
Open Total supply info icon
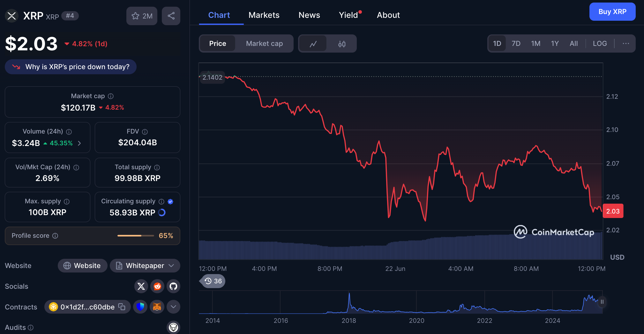[x=157, y=167]
